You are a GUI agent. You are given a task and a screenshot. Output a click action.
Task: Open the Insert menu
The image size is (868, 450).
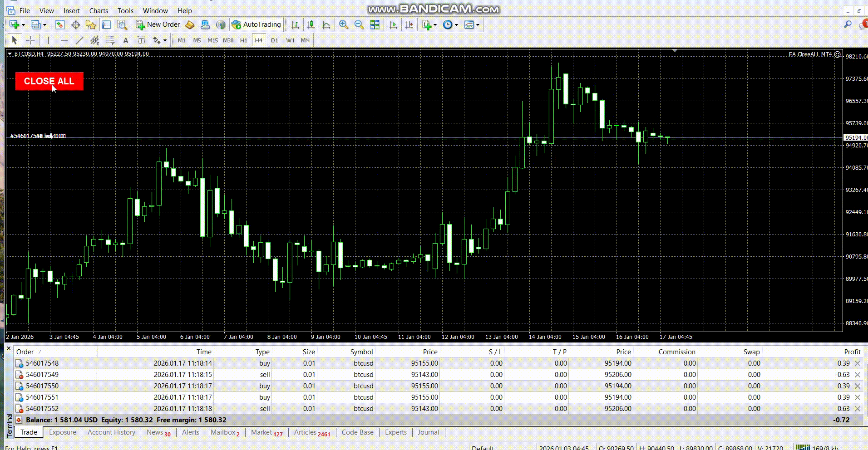click(x=71, y=10)
